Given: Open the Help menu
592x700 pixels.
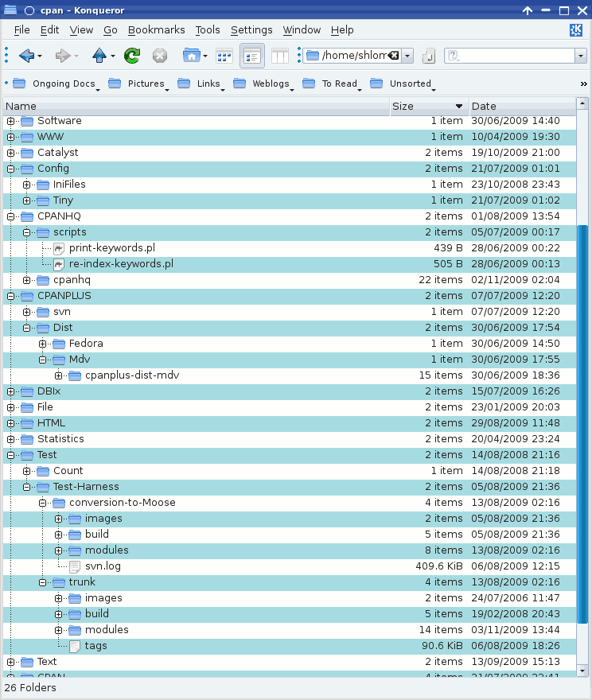Looking at the screenshot, I should (x=342, y=30).
